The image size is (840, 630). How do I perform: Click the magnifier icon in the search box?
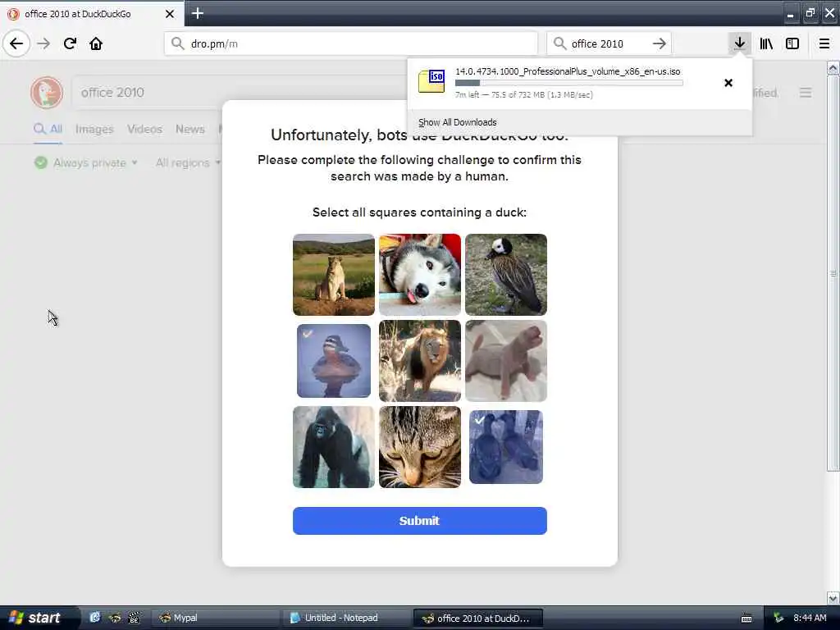559,43
